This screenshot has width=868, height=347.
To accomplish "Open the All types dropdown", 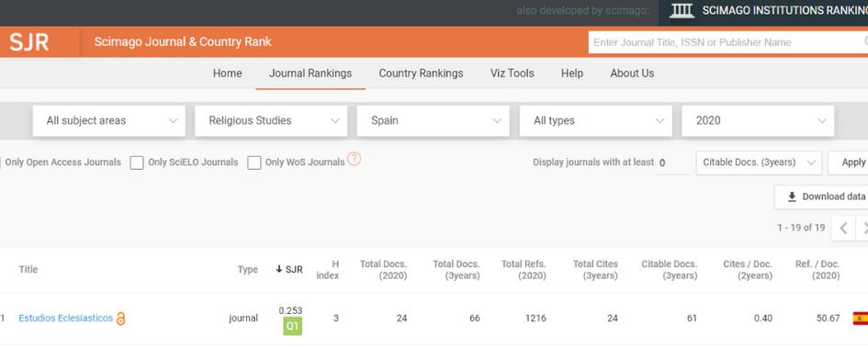I will click(x=595, y=120).
